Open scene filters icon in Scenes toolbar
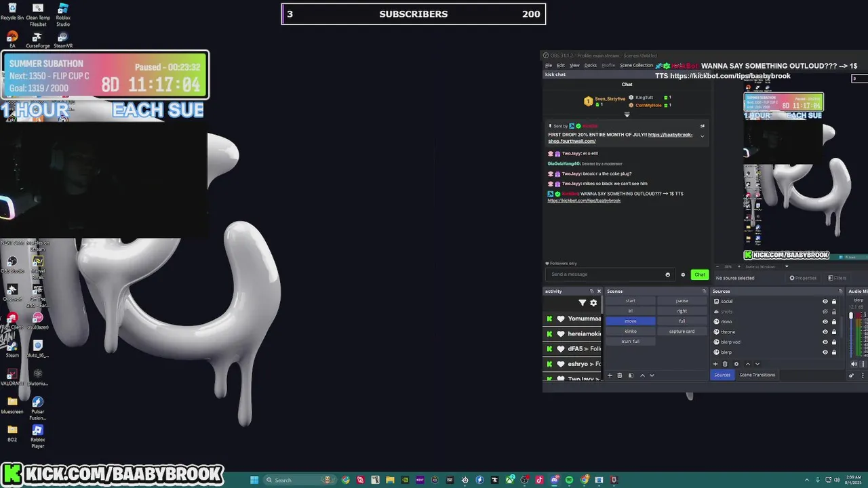Image resolution: width=868 pixels, height=488 pixels. pos(631,375)
